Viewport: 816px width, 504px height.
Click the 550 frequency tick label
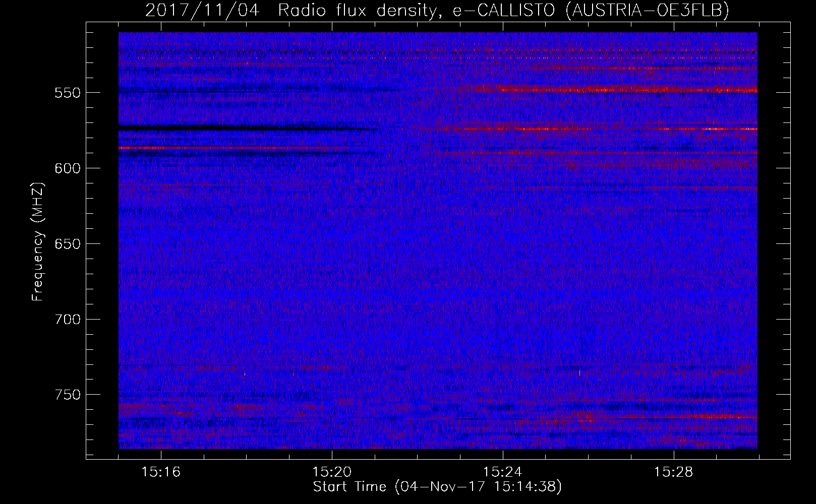click(x=68, y=93)
